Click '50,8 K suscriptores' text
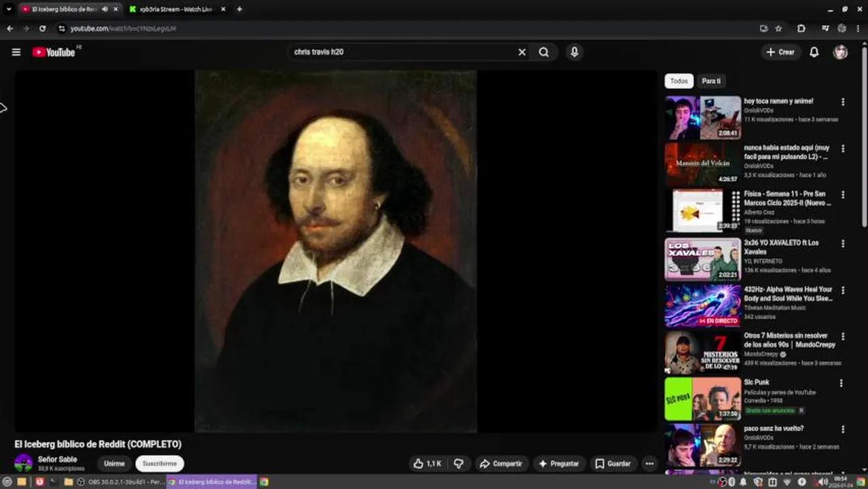 tap(61, 469)
